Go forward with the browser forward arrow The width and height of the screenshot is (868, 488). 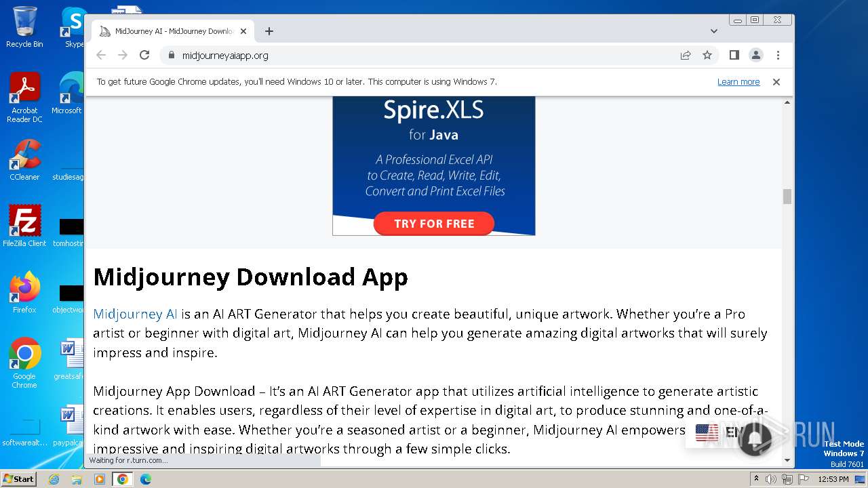[x=123, y=56]
